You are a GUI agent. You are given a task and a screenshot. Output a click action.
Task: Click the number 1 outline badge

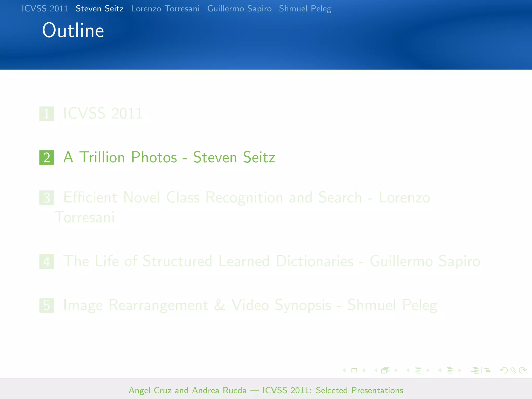47,114
